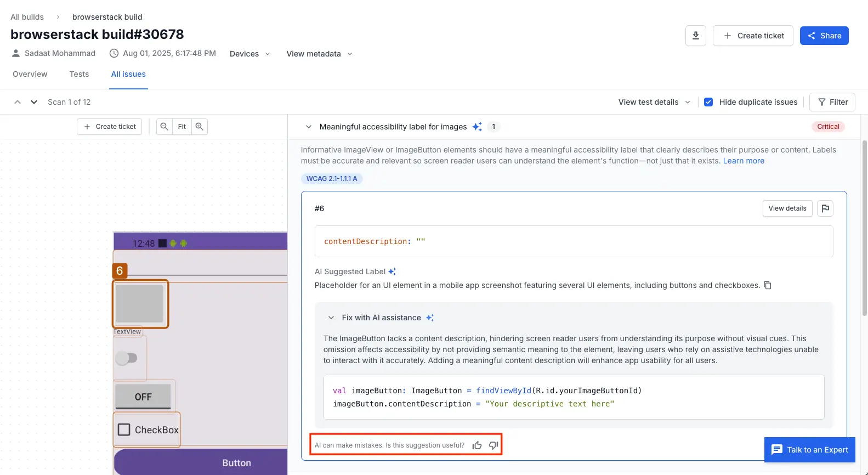Give thumbs down to AI suggestion

pyautogui.click(x=493, y=445)
